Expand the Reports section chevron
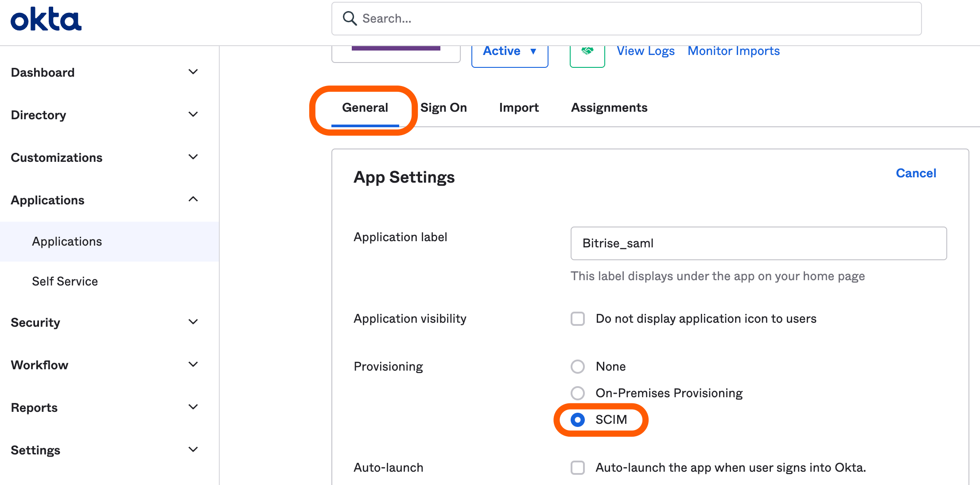Screen dimensions: 980x485 193,407
